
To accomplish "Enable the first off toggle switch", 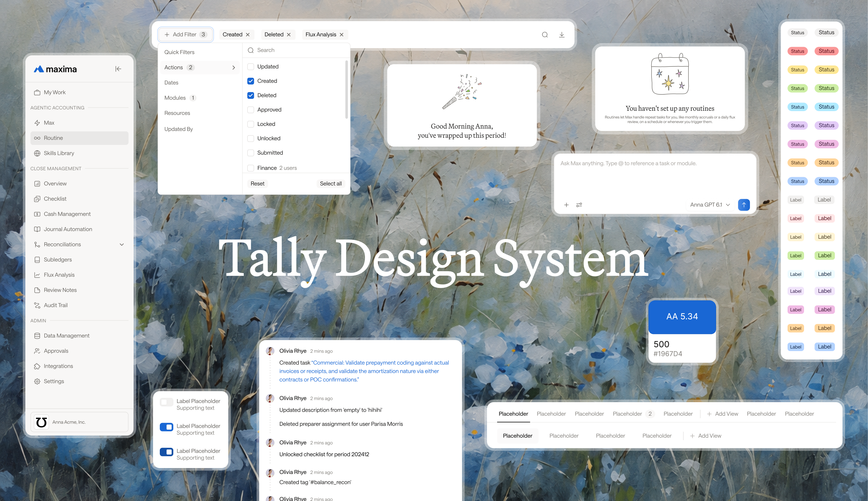I will pyautogui.click(x=166, y=402).
